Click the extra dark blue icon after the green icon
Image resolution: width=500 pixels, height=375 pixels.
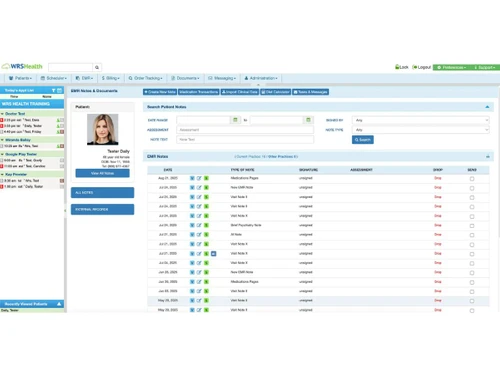pyautogui.click(x=214, y=254)
